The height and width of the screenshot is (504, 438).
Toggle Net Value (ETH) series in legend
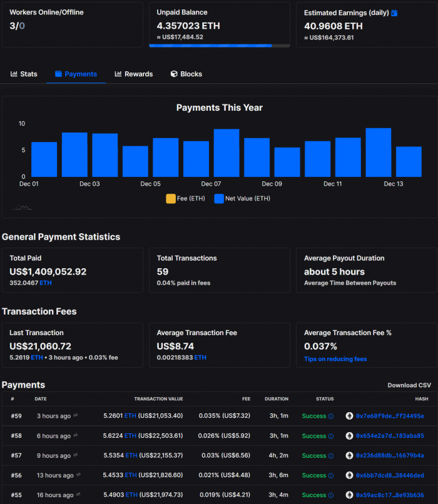[x=242, y=199]
